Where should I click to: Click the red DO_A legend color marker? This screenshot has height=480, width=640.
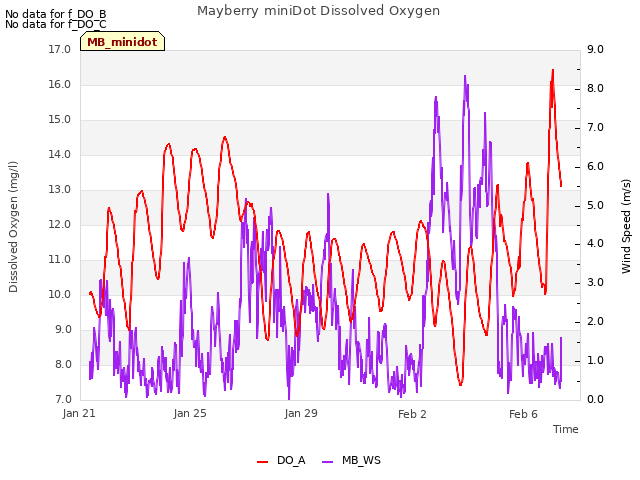(262, 462)
